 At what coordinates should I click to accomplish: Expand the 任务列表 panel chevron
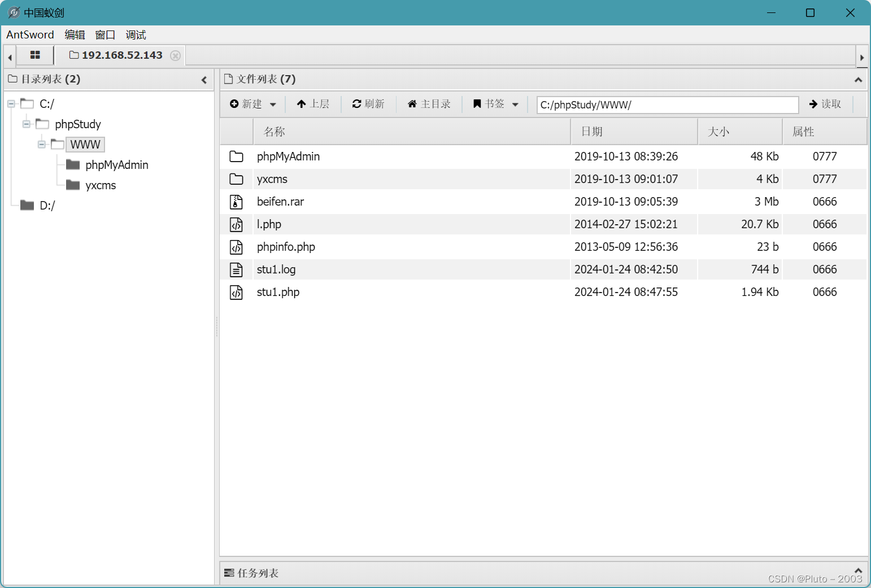(x=858, y=570)
